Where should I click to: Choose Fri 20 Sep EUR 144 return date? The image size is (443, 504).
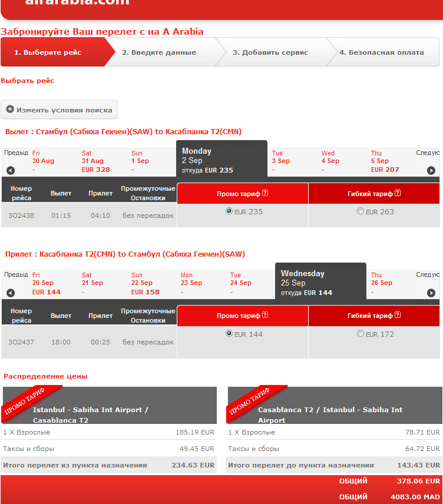point(47,284)
